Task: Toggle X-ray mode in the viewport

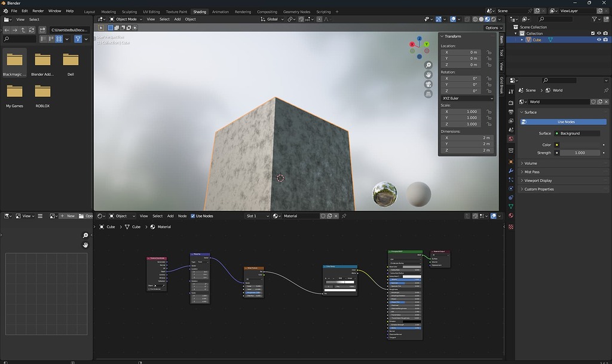Action: point(467,19)
